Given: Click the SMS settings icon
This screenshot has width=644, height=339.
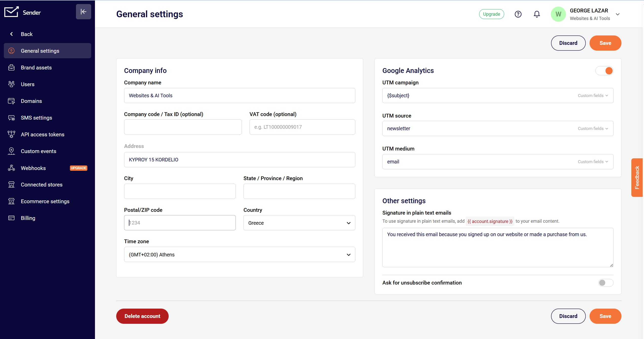Looking at the screenshot, I should click(11, 118).
